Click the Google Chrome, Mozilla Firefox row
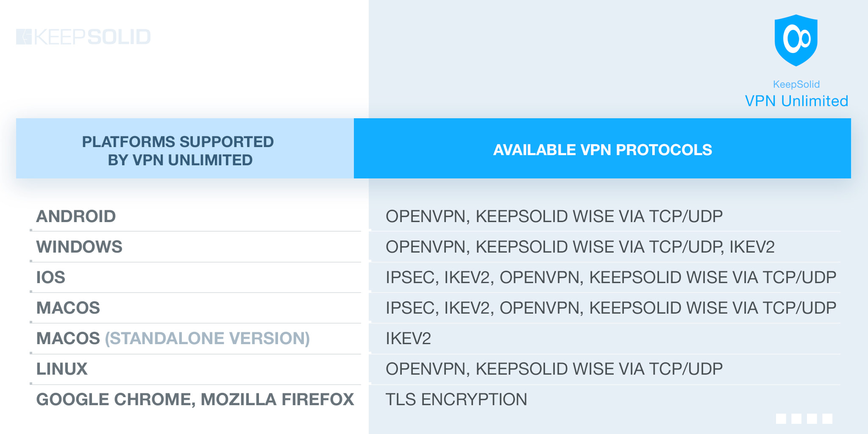Screen dimensions: 868x434 195,400
